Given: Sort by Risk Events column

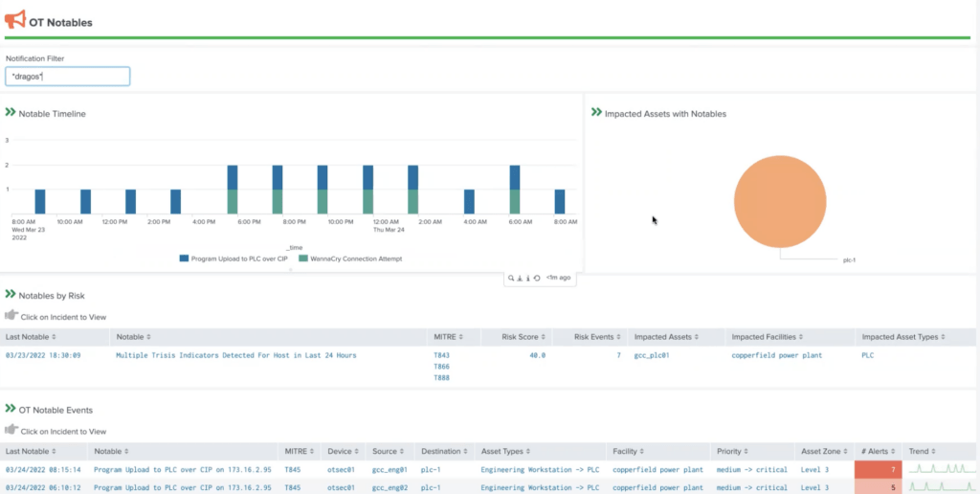Looking at the screenshot, I should [x=596, y=337].
